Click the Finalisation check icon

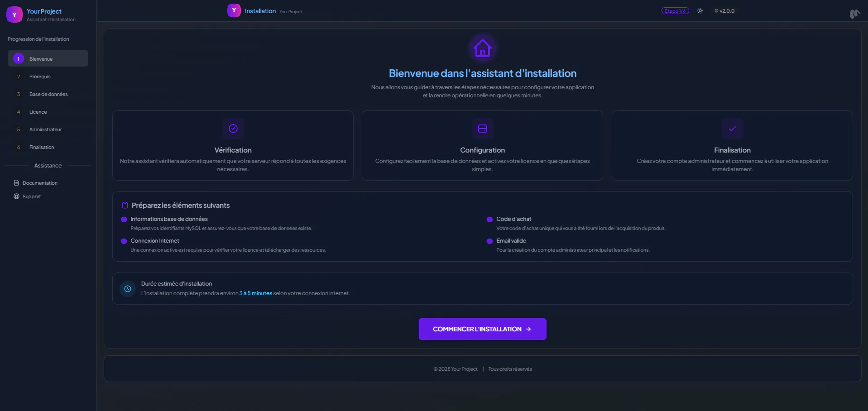click(x=732, y=129)
